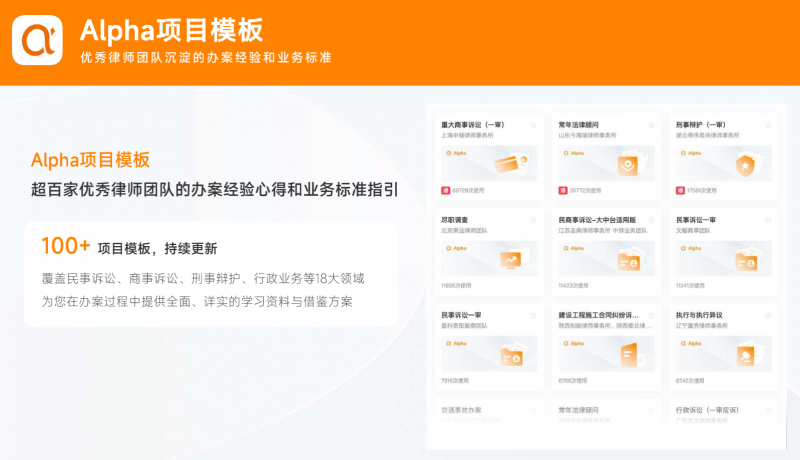Toggle the star on 建设工程施工合同纠纷诉 card
Image resolution: width=800 pixels, height=460 pixels.
651,315
